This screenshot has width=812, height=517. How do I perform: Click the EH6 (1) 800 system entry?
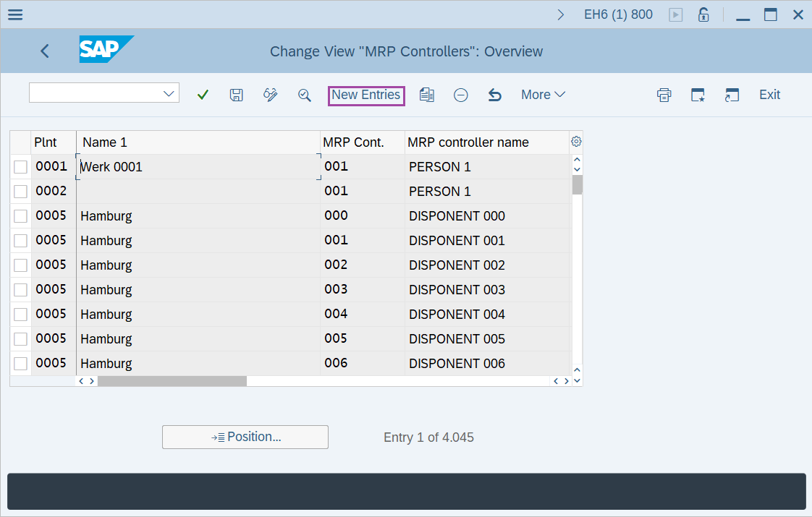618,14
